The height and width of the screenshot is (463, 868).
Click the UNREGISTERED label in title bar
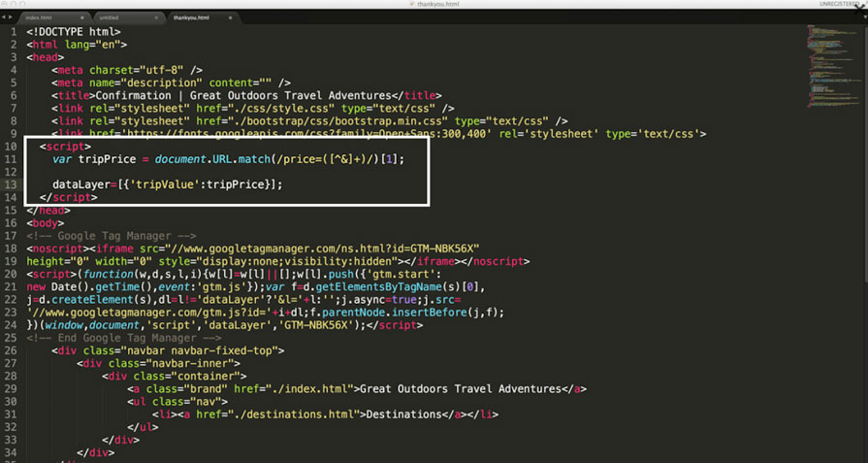coord(840,4)
